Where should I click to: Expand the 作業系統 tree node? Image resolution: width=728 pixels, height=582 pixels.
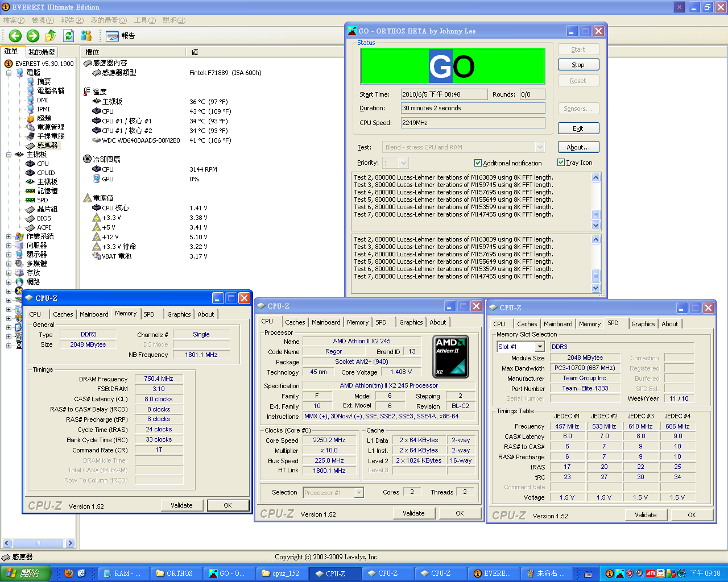(9, 236)
